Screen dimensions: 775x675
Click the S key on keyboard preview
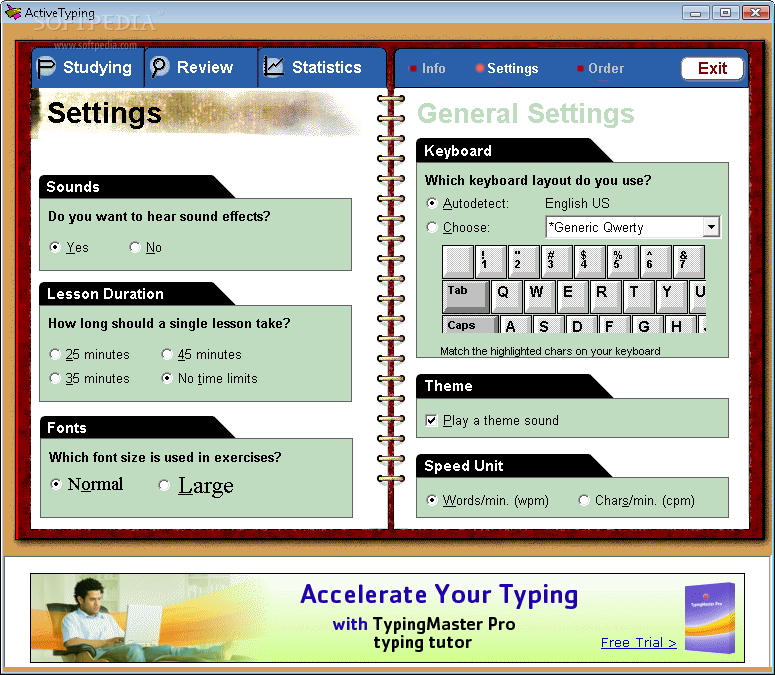pos(549,325)
